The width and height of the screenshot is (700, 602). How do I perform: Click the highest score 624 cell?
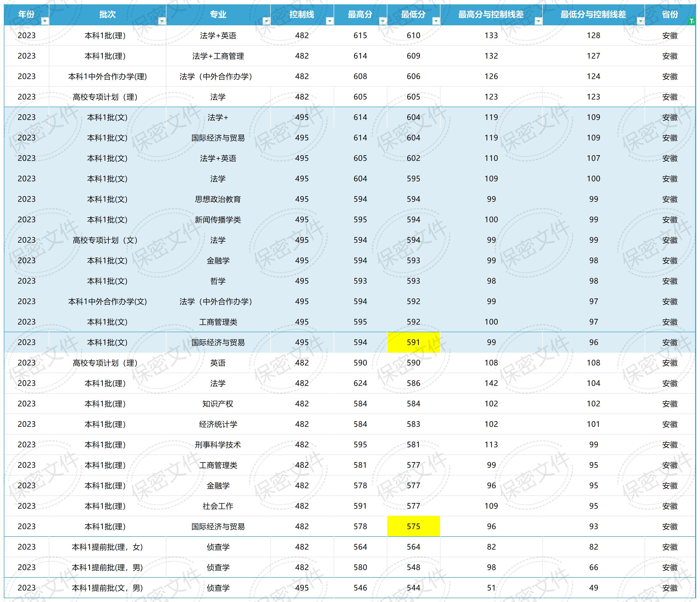360,383
